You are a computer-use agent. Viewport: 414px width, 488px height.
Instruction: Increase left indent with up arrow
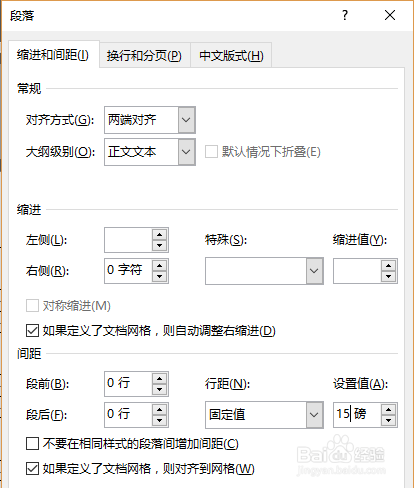(x=159, y=235)
